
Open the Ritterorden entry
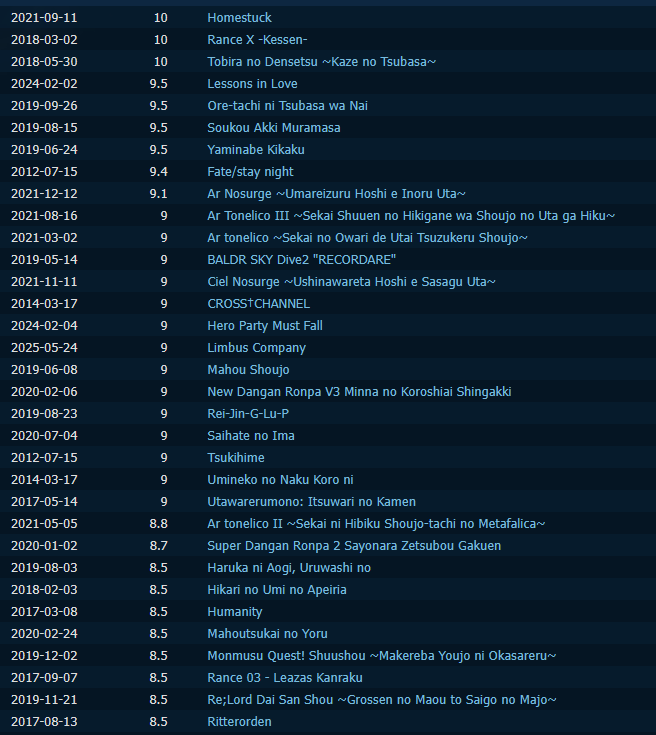point(239,723)
